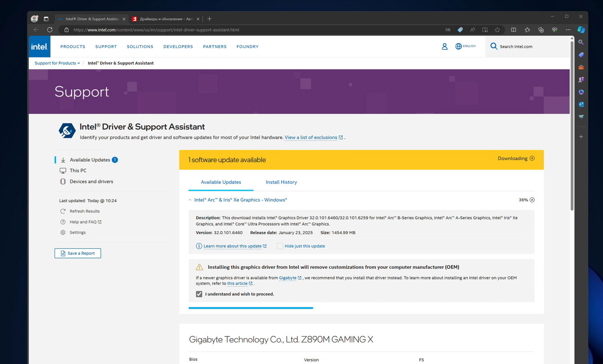
Task: Open the user account sign-in icon
Action: (444, 47)
